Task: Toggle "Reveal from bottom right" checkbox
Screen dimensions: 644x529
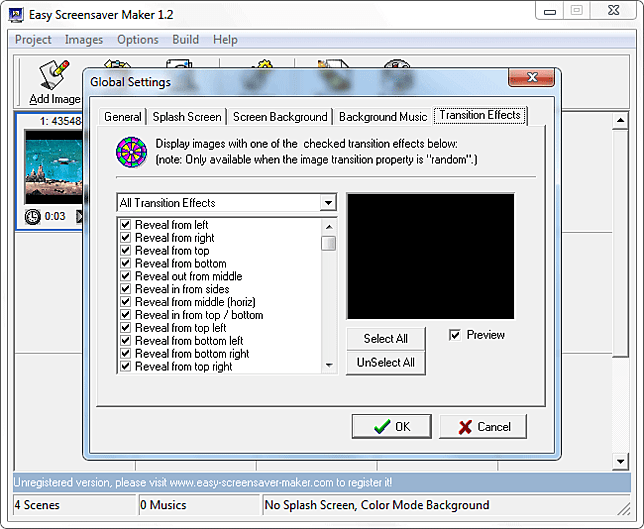Action: (x=125, y=353)
